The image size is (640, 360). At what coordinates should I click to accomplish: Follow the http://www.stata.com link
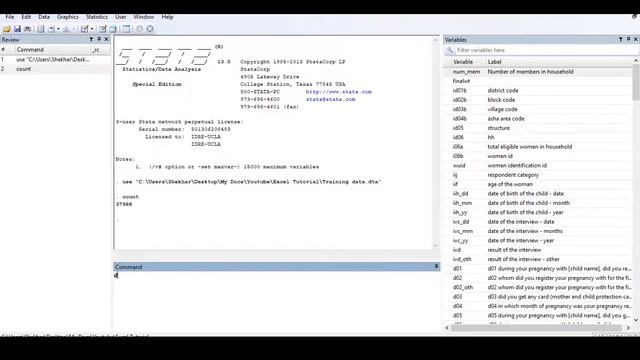coord(339,92)
